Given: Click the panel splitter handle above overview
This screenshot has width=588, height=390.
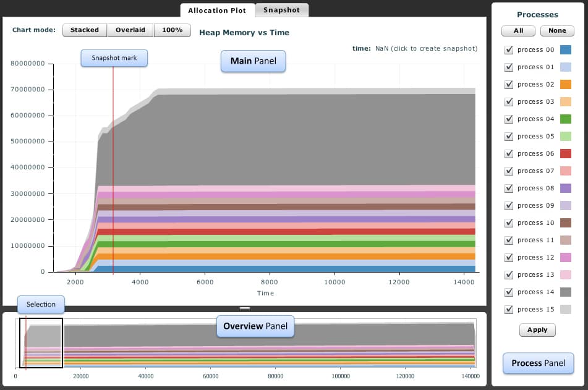Looking at the screenshot, I should coord(245,308).
